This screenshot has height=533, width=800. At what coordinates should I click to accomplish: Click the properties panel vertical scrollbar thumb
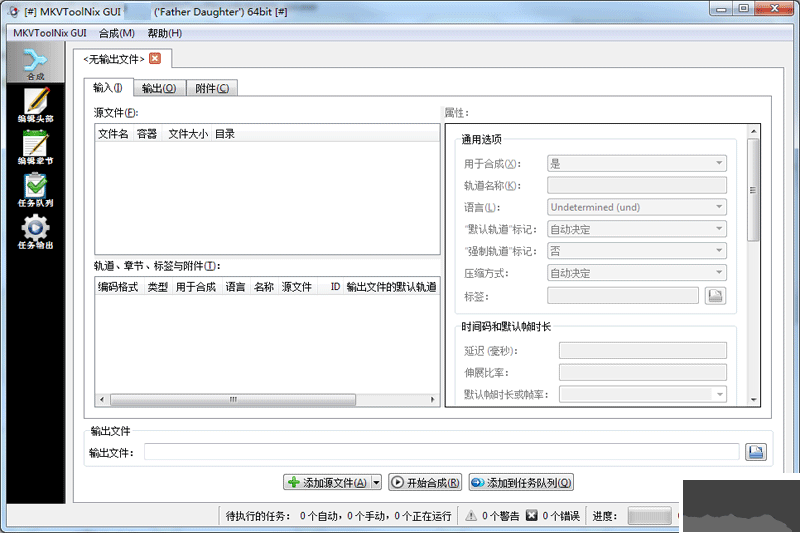pos(753,190)
